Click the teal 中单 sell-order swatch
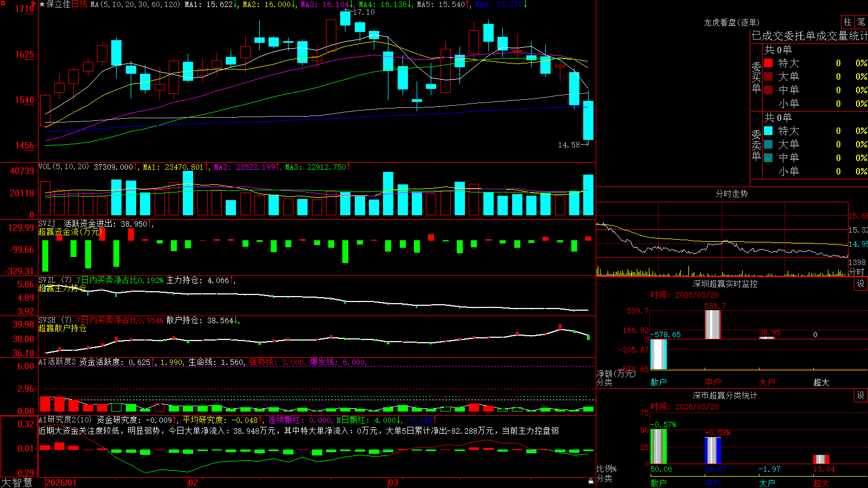Image resolution: width=868 pixels, height=488 pixels. (768, 158)
